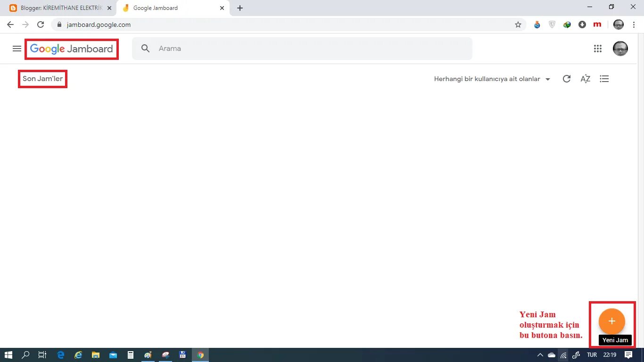Open the Chrome three-dot menu
This screenshot has width=644, height=362.
pyautogui.click(x=634, y=25)
